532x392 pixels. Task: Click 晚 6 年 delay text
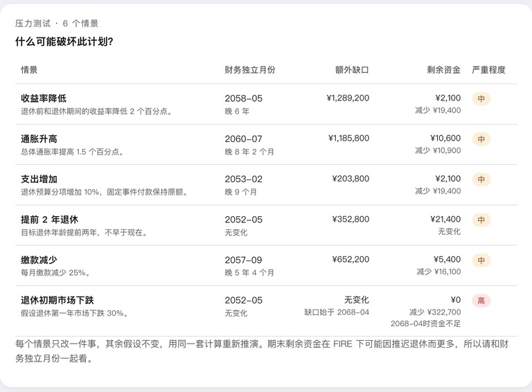(x=237, y=112)
